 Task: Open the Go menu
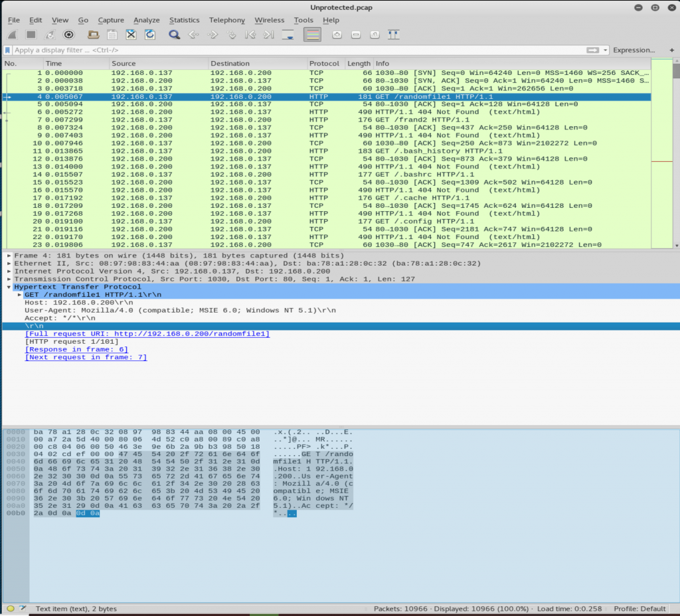(x=83, y=20)
